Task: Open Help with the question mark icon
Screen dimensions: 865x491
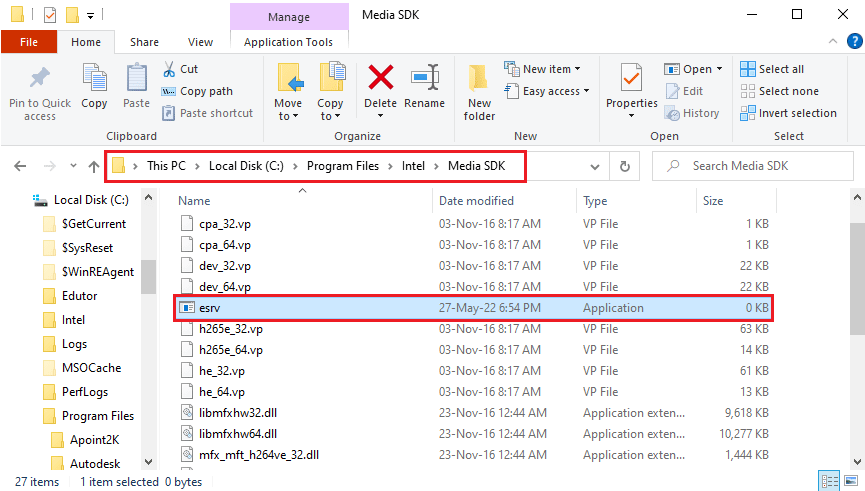Action: click(x=855, y=41)
